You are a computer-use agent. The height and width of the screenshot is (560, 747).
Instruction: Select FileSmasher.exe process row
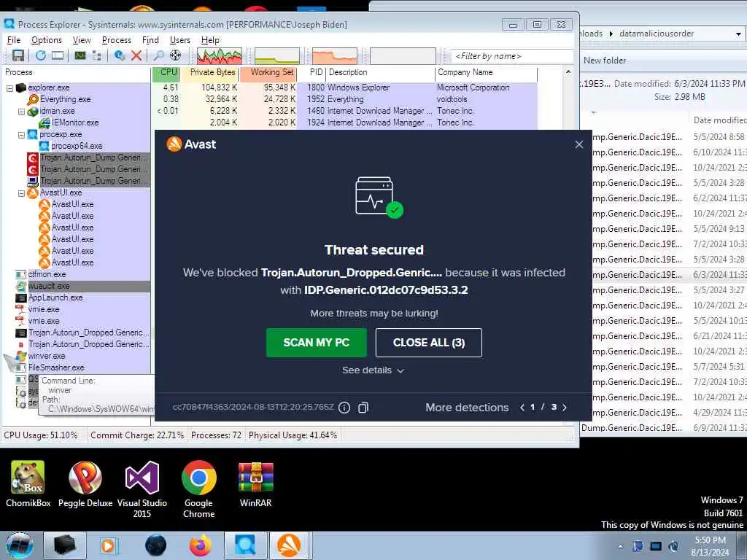(55, 368)
